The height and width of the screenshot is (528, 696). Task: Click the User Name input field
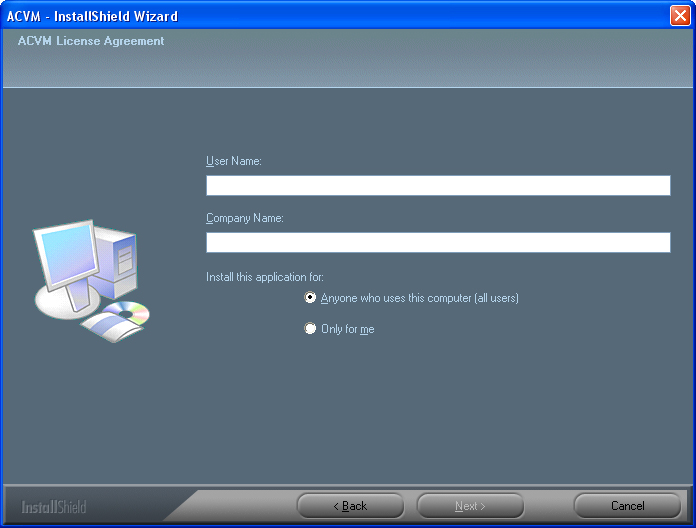click(x=438, y=185)
